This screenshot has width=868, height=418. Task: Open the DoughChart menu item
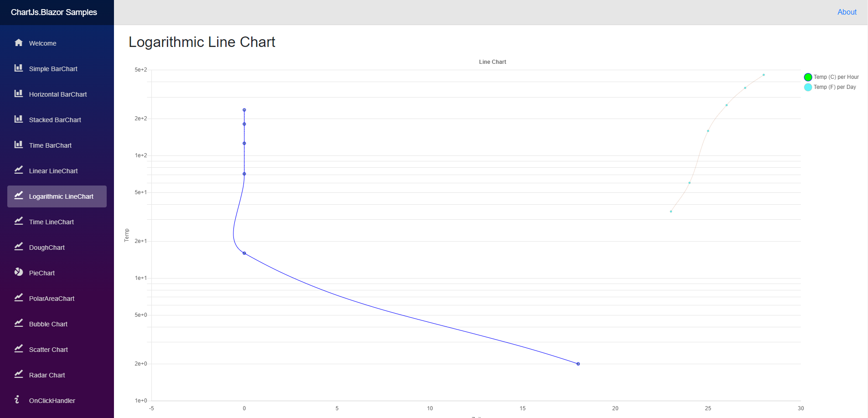pos(47,248)
